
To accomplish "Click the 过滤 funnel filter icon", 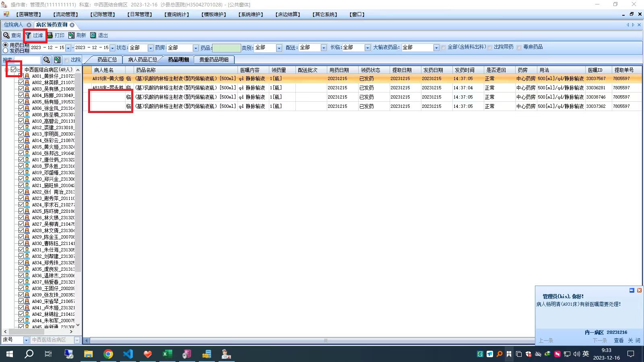I will click(x=28, y=35).
